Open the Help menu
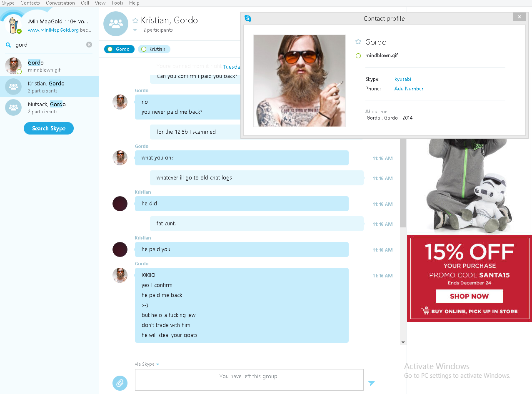532x394 pixels. pos(134,3)
